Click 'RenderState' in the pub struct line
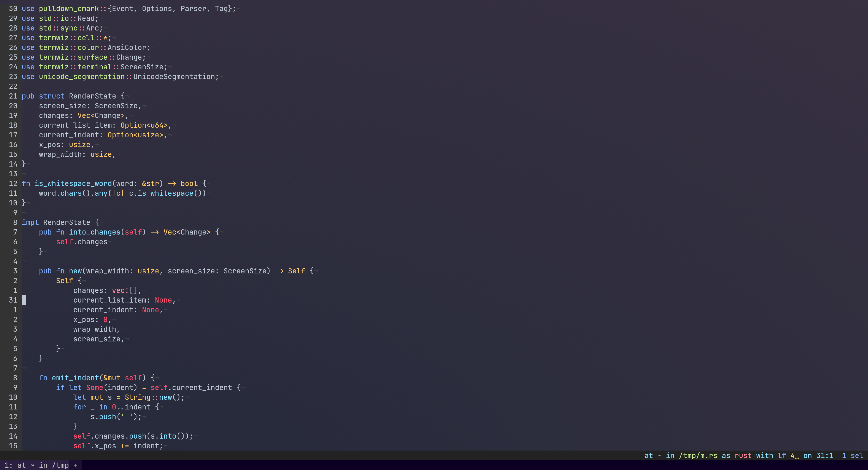Screen dimensions: 868x470 92,96
